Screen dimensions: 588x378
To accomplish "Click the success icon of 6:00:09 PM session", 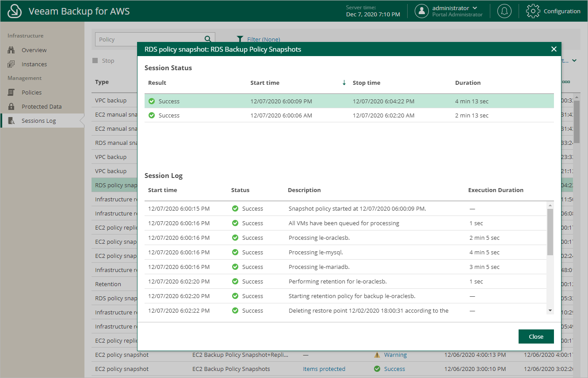I will point(152,101).
